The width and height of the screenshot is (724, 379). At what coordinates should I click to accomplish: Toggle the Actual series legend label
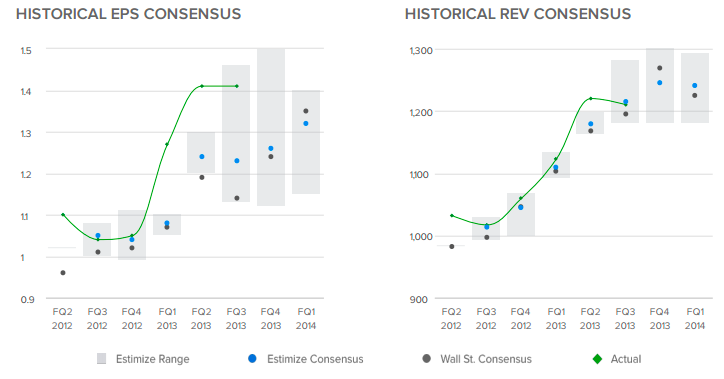tap(626, 359)
